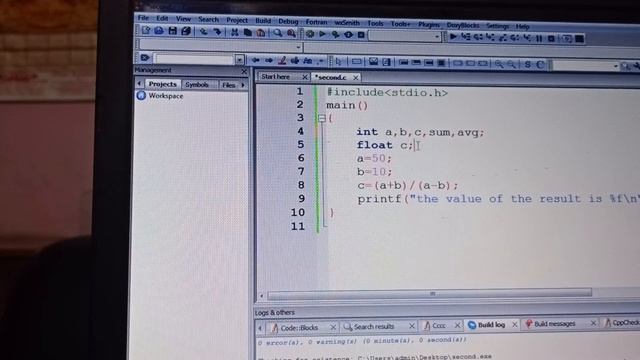Screen dimensions: 640x360
Task: Click the Step out debug icon
Action: (502, 38)
